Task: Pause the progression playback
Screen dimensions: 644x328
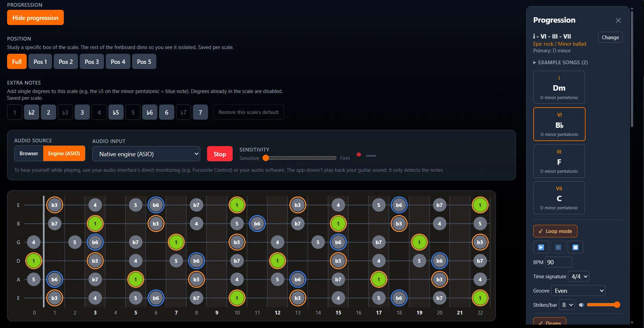Action: click(x=558, y=247)
